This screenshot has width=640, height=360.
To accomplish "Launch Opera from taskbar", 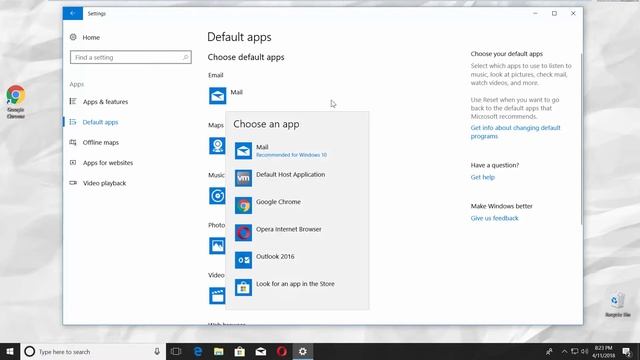I will click(x=282, y=351).
